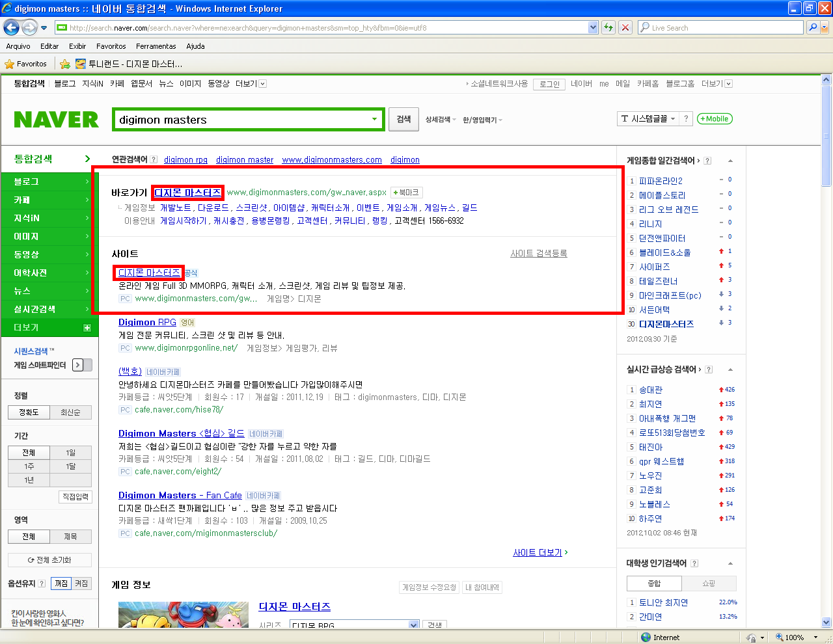Set 옵션유지 to 켜짐

coord(81,584)
